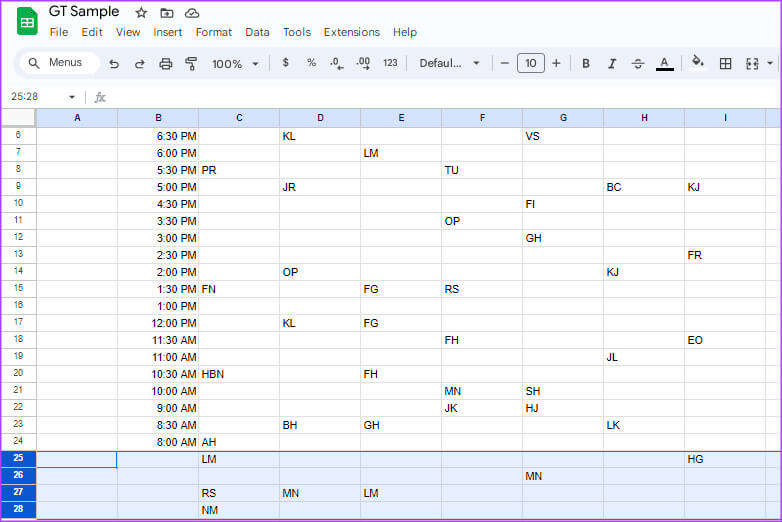This screenshot has height=522, width=782.
Task: Click the Move to folder icon
Action: (x=167, y=13)
